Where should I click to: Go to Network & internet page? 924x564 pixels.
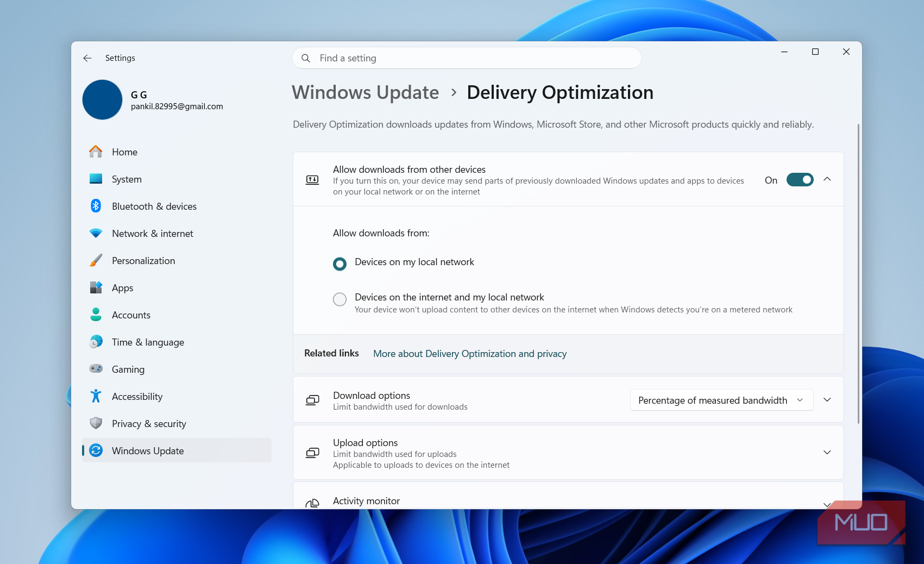[x=177, y=233]
